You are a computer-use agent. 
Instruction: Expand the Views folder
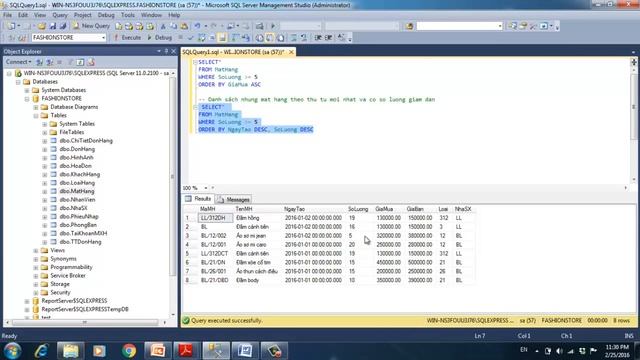[x=36, y=251]
